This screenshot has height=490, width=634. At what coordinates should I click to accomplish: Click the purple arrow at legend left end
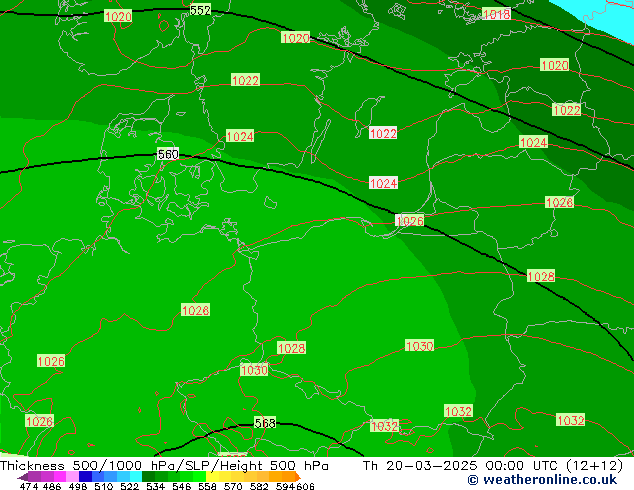point(23,477)
